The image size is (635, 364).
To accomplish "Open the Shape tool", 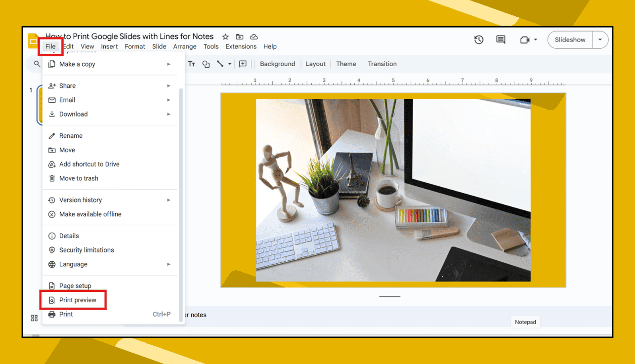I will [206, 64].
